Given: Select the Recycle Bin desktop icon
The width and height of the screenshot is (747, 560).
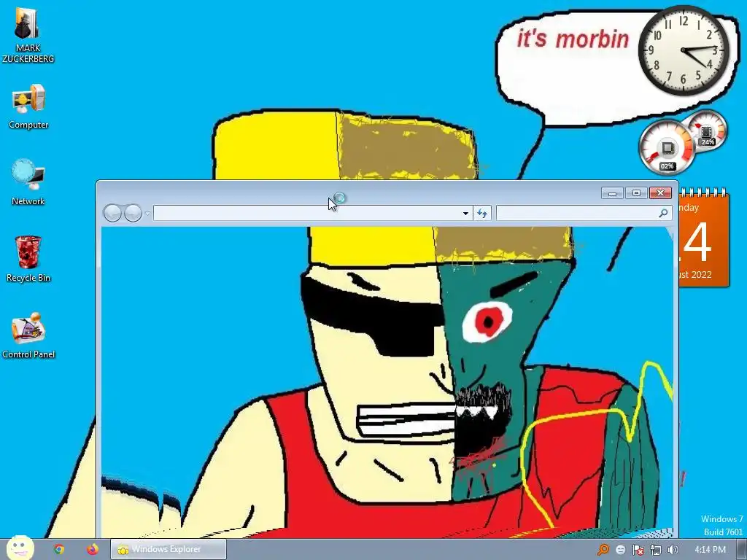Looking at the screenshot, I should [x=28, y=259].
